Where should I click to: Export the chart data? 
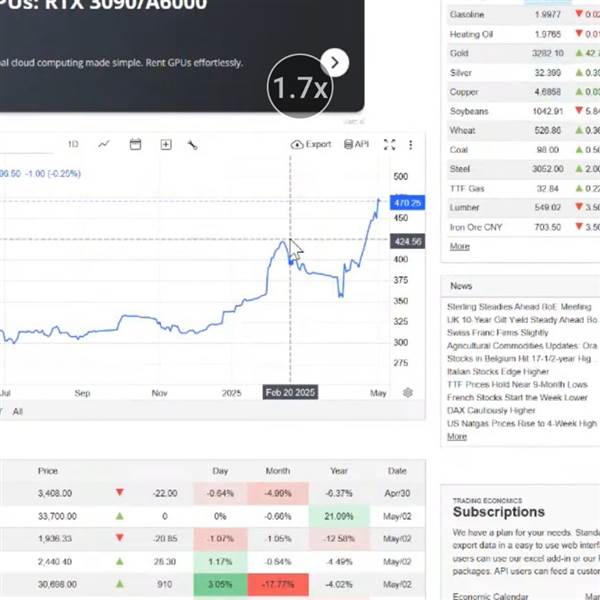pos(311,144)
